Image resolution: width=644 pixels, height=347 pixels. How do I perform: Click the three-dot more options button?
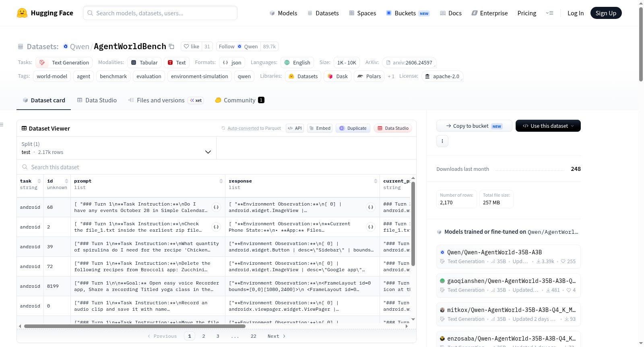(x=442, y=141)
